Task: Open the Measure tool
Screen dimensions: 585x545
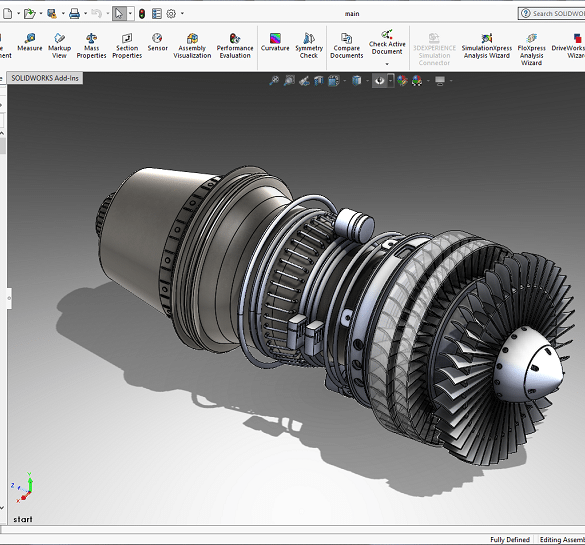Action: (x=30, y=42)
